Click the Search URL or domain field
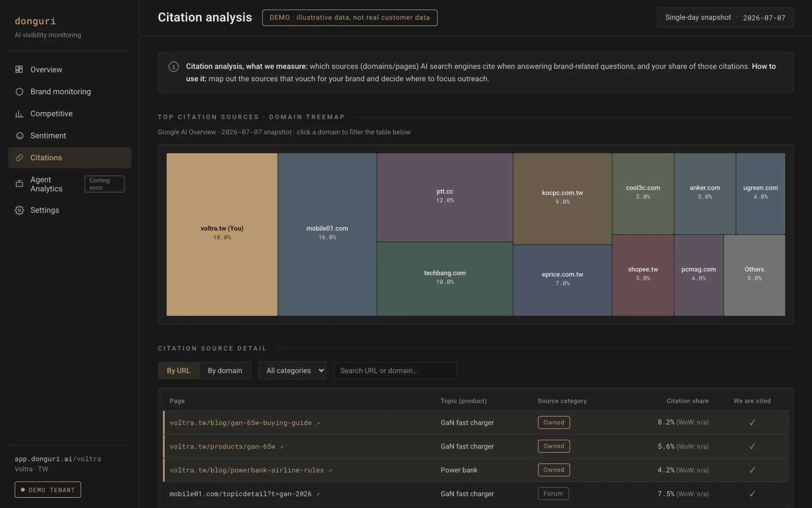The image size is (812, 508). click(395, 370)
